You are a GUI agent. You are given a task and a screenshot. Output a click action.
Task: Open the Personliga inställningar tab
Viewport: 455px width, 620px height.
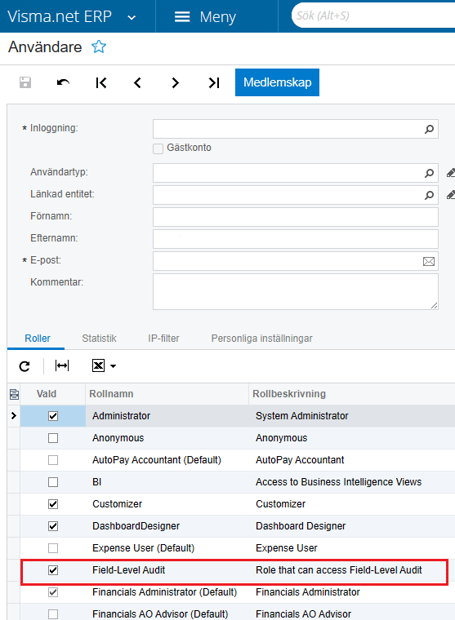262,338
